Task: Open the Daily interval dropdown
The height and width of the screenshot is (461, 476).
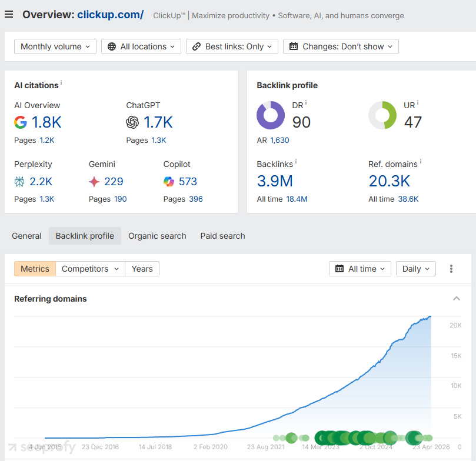Action: [416, 269]
